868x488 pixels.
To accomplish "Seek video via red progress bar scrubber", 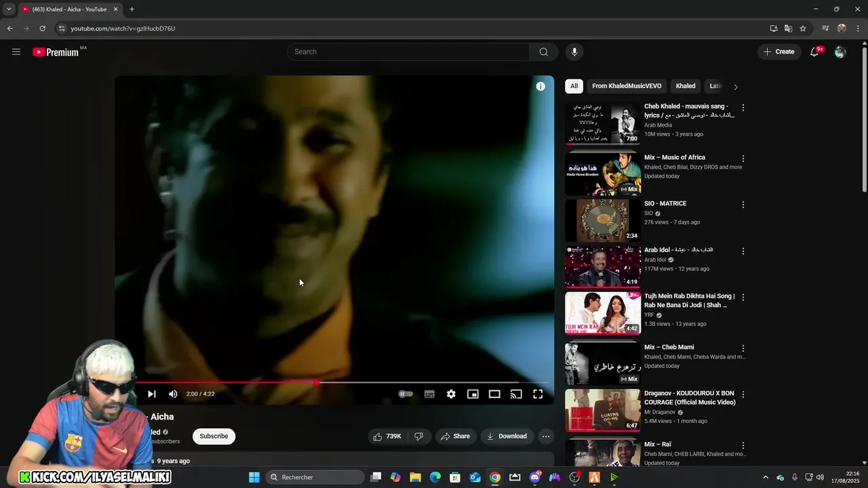I will pos(317,383).
